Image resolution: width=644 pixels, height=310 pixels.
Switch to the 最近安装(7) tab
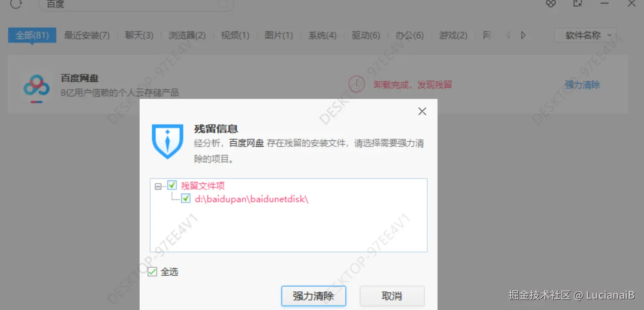click(x=86, y=35)
